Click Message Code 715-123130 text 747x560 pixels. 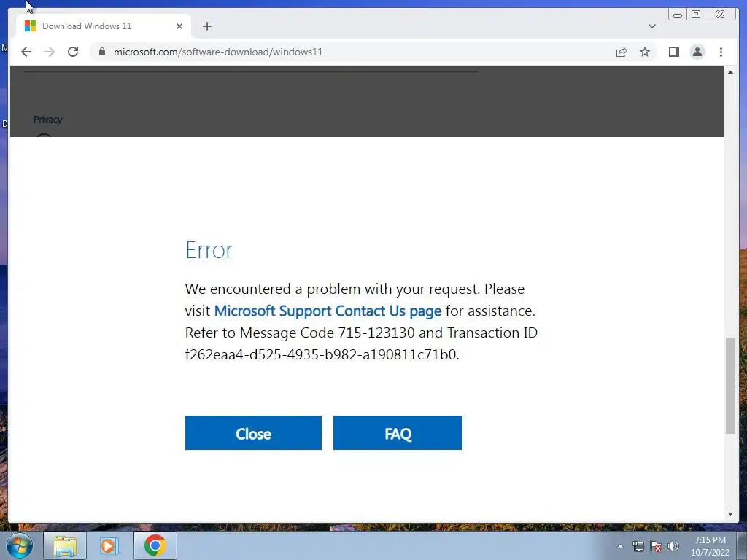327,332
